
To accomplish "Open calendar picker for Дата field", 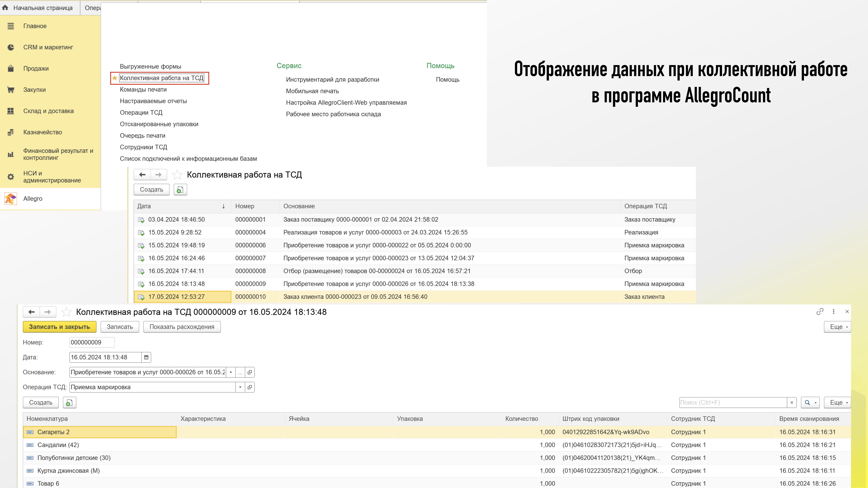I will (146, 357).
